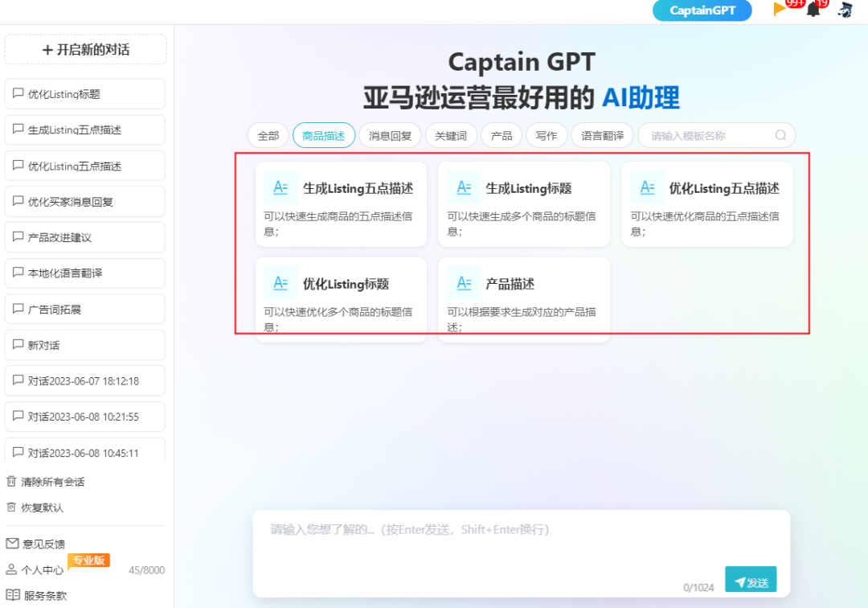Select the 关键词 template tab
The width and height of the screenshot is (868, 608).
pos(451,136)
